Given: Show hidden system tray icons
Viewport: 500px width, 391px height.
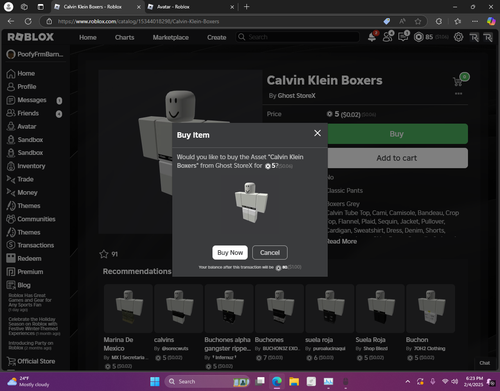Looking at the screenshot, I should coord(408,381).
